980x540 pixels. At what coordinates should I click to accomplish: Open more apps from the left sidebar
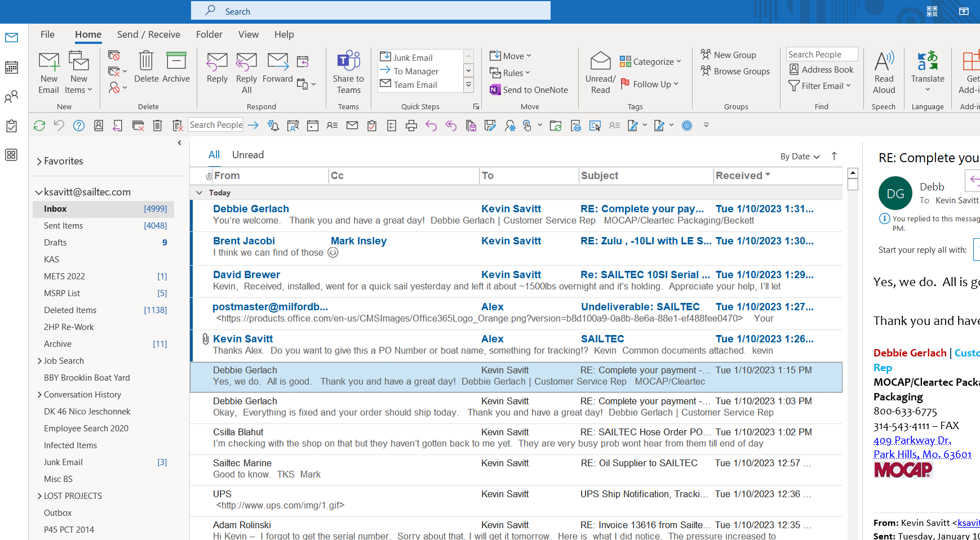(11, 155)
